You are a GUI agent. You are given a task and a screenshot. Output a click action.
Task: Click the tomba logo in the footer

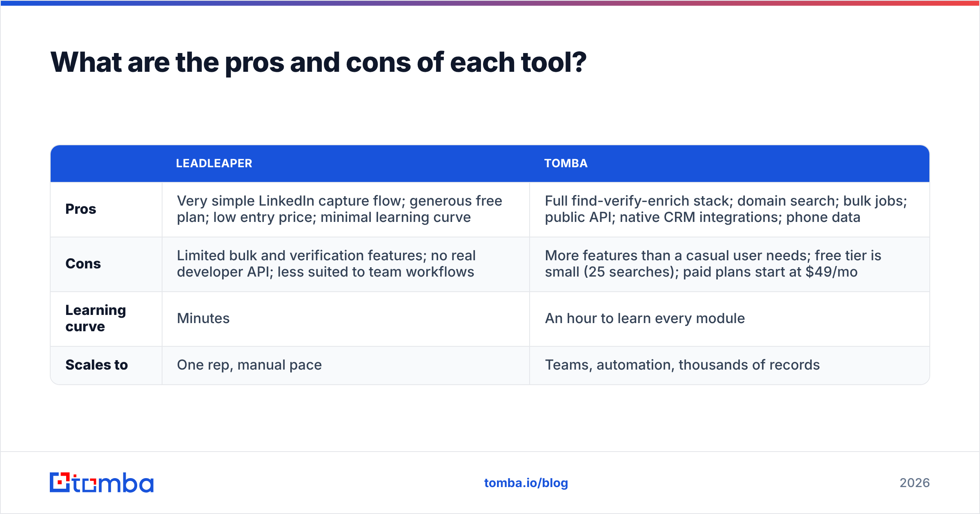coord(102,483)
